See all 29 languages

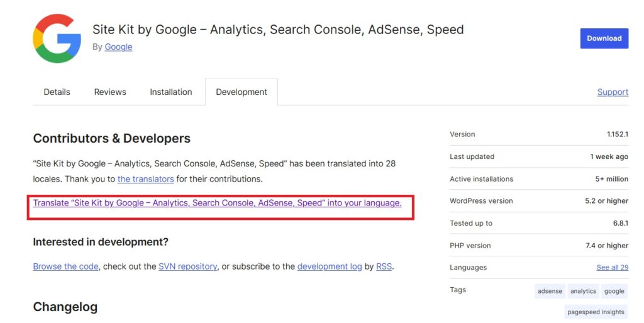tap(612, 267)
